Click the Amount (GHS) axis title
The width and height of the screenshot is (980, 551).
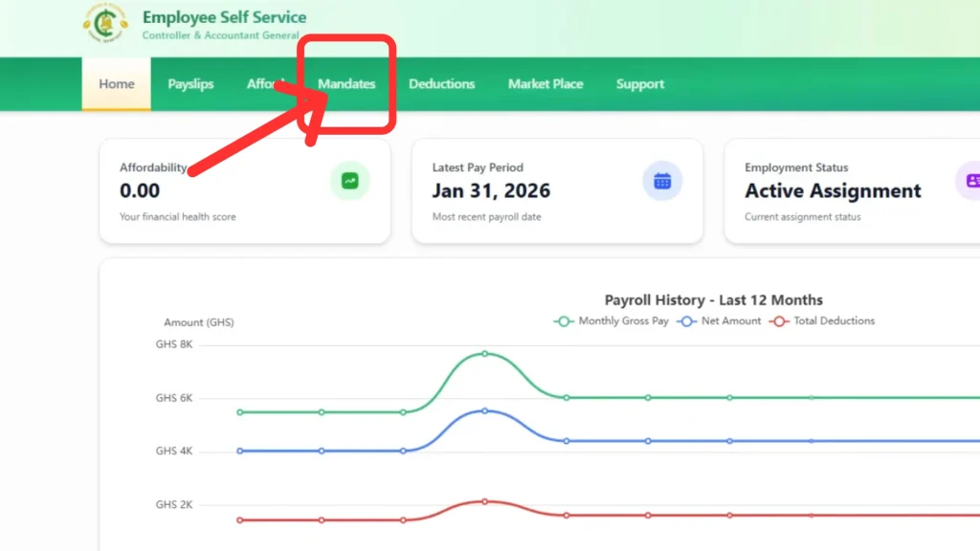199,322
